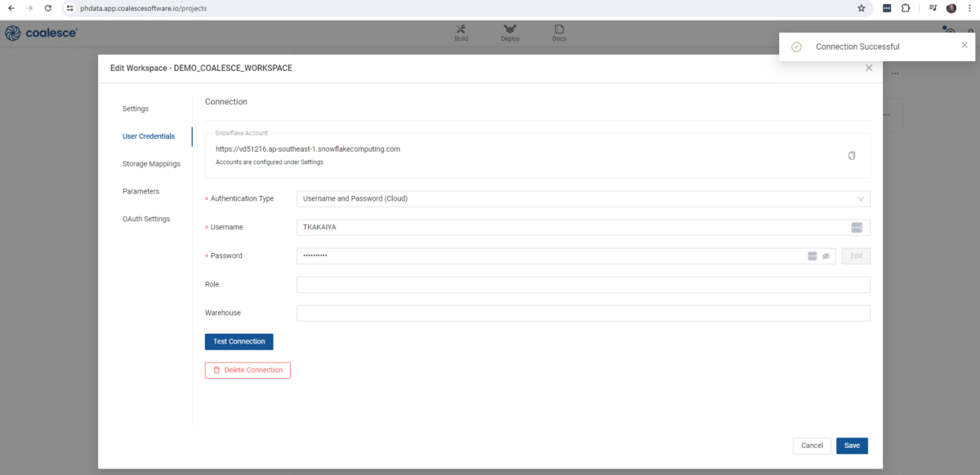
Task: Click the Coalesce logo
Action: coord(41,33)
